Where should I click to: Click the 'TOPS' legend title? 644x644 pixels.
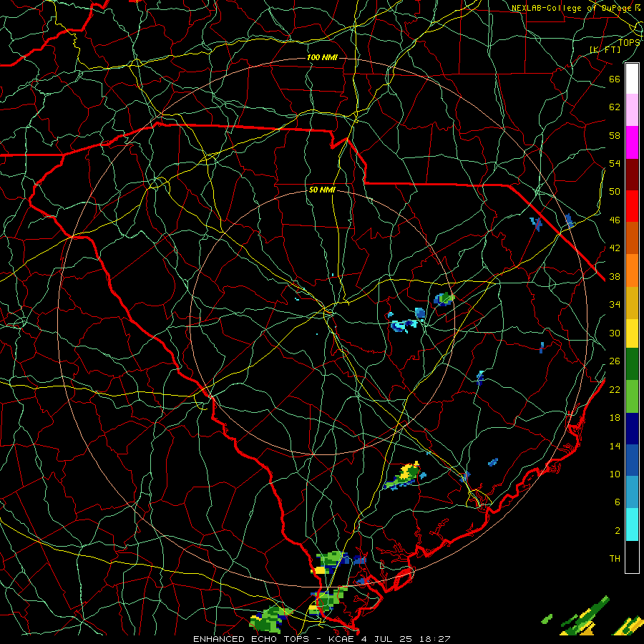pyautogui.click(x=629, y=43)
